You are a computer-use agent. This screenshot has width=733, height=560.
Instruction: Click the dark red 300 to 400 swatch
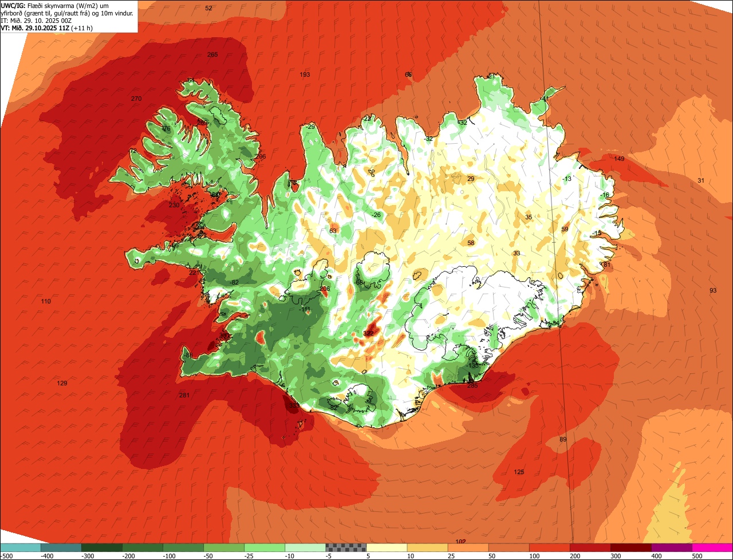(631, 547)
